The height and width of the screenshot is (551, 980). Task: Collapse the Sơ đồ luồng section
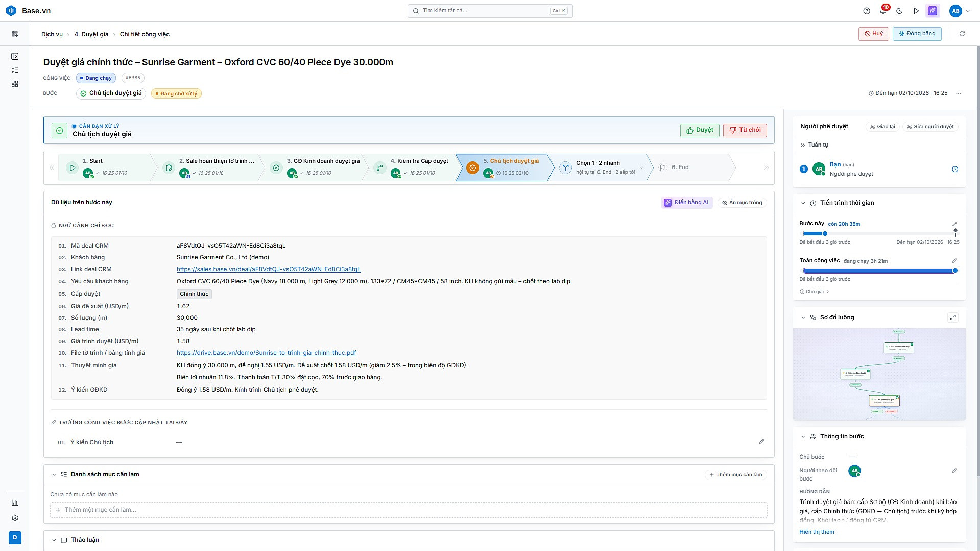pyautogui.click(x=803, y=318)
